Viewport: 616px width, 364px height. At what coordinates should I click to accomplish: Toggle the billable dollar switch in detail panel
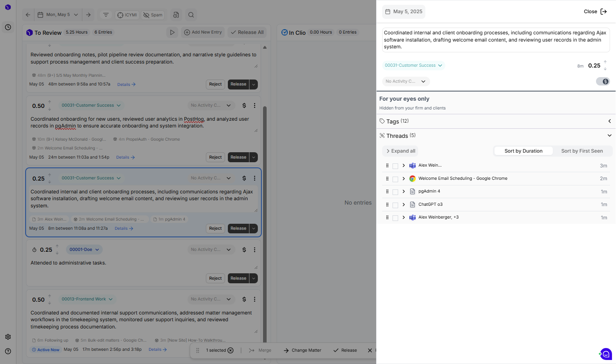point(603,82)
